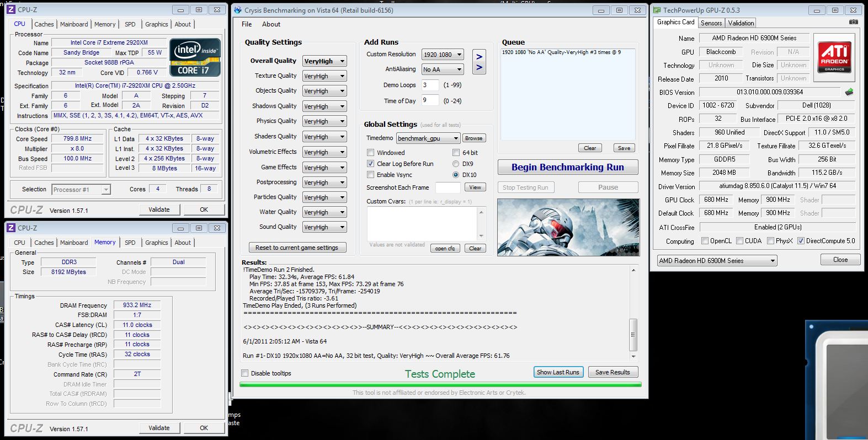Click the Time of Day input field
The image size is (868, 440).
430,101
